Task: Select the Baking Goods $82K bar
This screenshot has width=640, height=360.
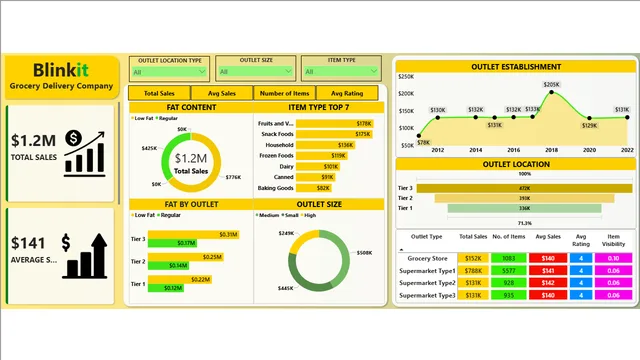Action: pos(314,188)
